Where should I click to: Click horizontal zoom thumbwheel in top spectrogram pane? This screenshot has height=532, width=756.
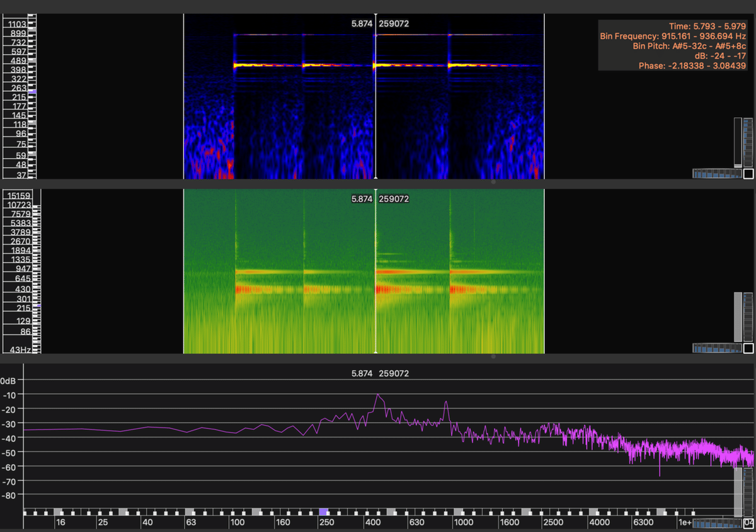pos(717,174)
